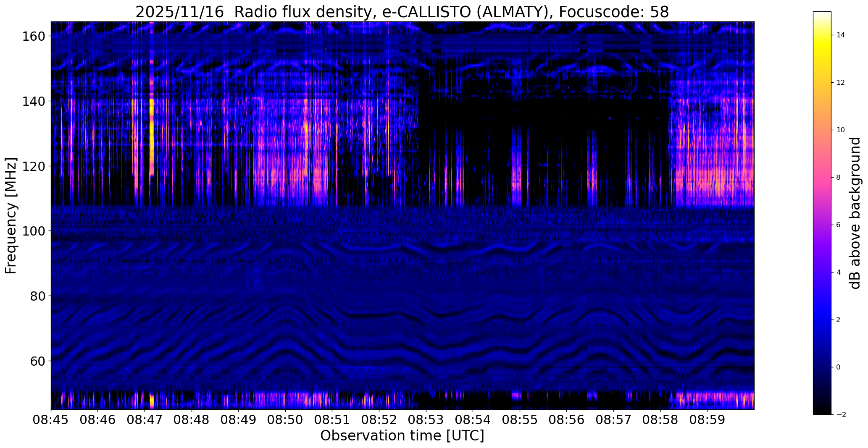Click the 80 frequency tick label
Image resolution: width=868 pixels, height=448 pixels.
tap(37, 296)
